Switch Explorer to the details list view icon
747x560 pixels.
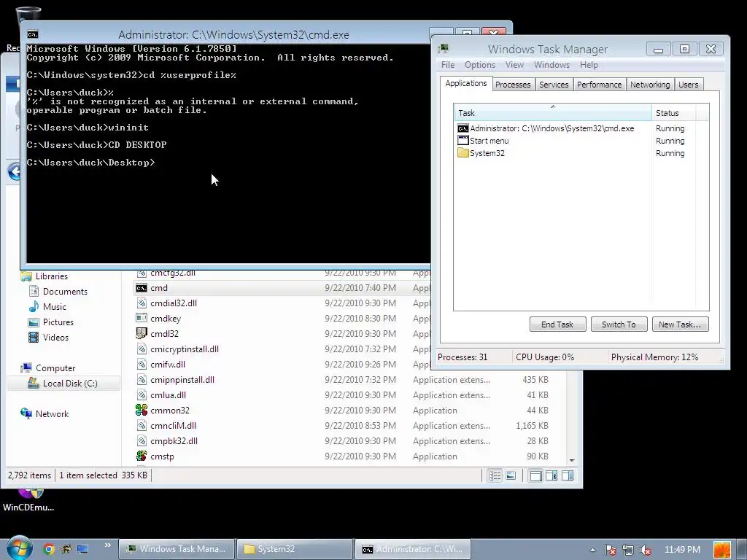coord(495,475)
